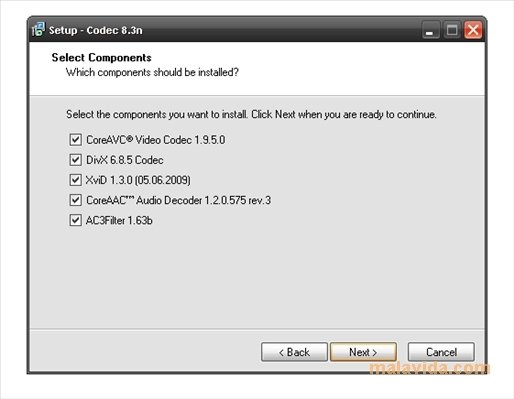Viewport: 514px width, 399px height.
Task: Minimize the Codec 8.3n setup window
Action: pyautogui.click(x=431, y=30)
